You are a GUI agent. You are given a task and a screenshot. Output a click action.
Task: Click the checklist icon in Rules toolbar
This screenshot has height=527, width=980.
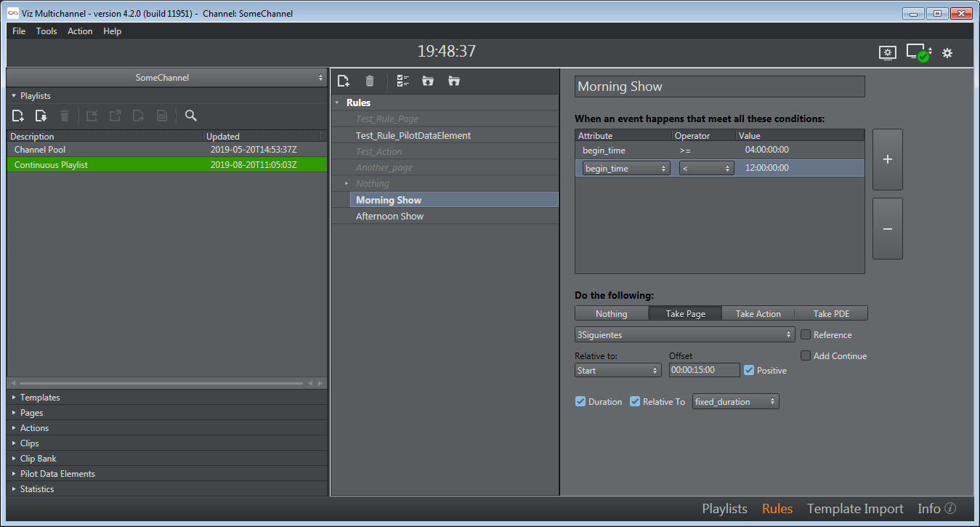pos(403,81)
